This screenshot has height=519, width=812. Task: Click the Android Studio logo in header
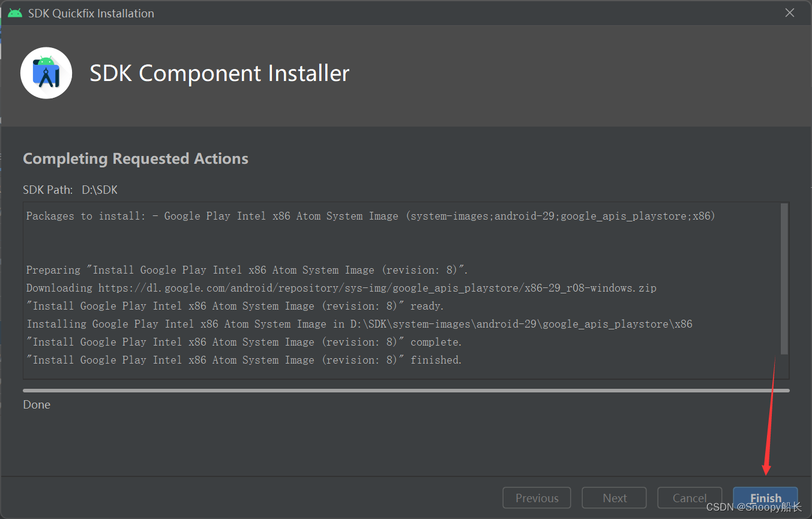click(46, 73)
